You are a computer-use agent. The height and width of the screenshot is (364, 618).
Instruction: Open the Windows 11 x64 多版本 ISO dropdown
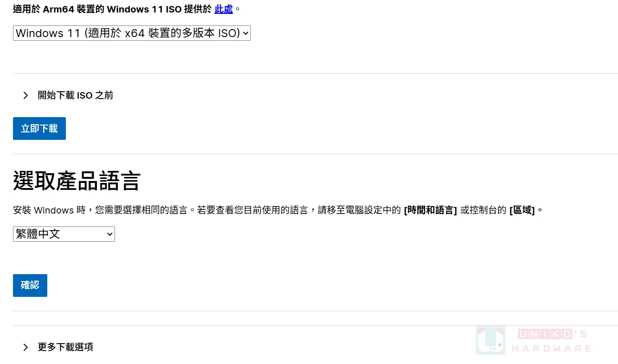coord(132,33)
